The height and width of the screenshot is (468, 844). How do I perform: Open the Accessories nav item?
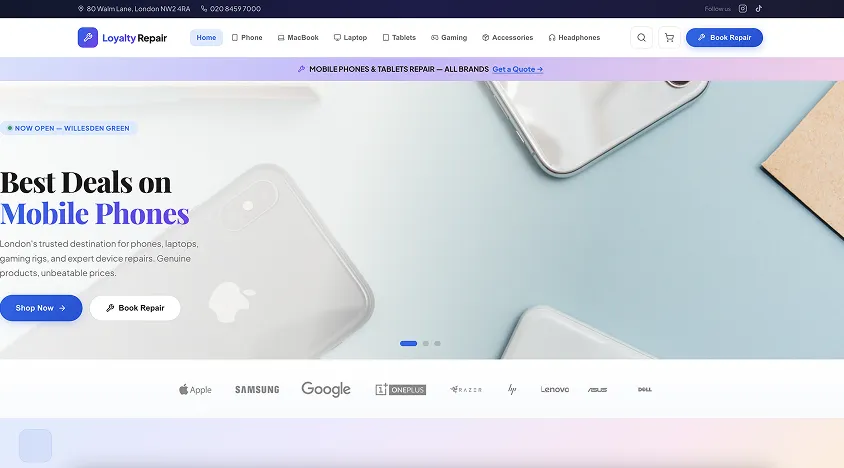508,38
